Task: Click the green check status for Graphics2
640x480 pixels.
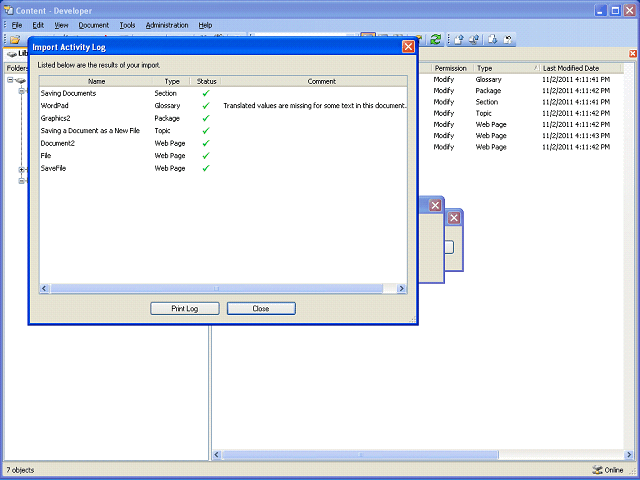Action: click(206, 118)
